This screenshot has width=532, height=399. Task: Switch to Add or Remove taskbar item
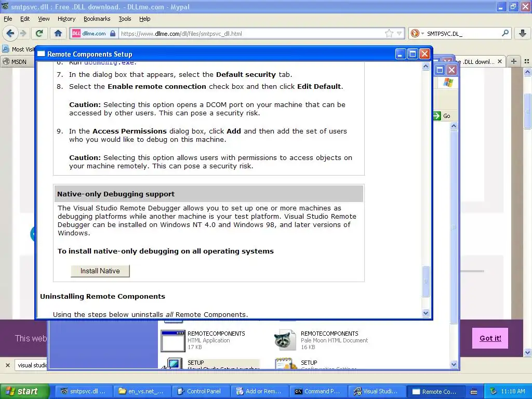coord(259,392)
